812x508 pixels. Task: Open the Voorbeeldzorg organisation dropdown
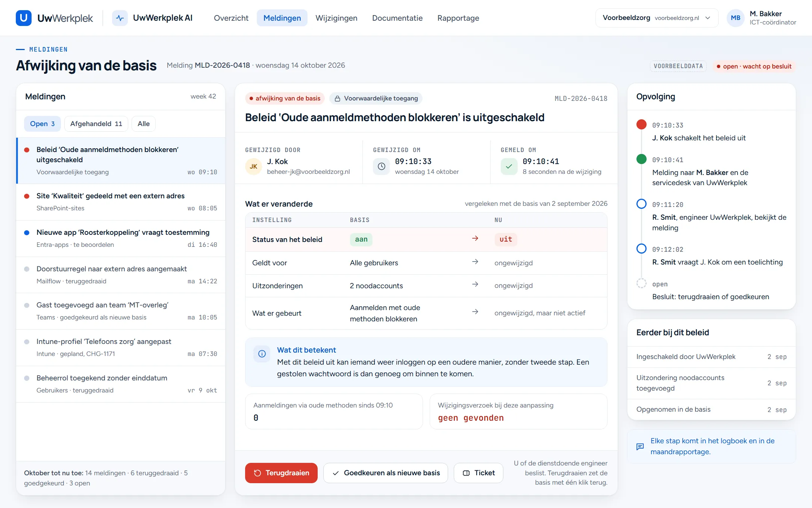[x=657, y=18]
